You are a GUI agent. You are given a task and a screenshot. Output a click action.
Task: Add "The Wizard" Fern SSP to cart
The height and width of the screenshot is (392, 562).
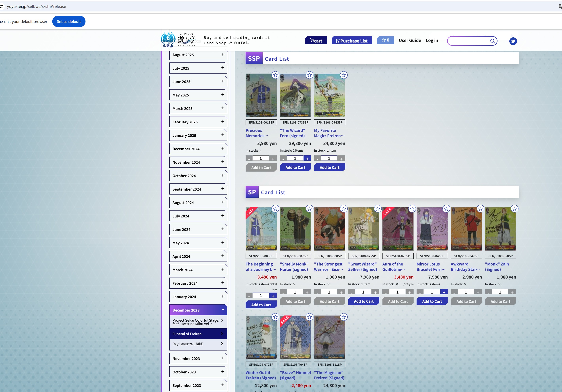(295, 167)
